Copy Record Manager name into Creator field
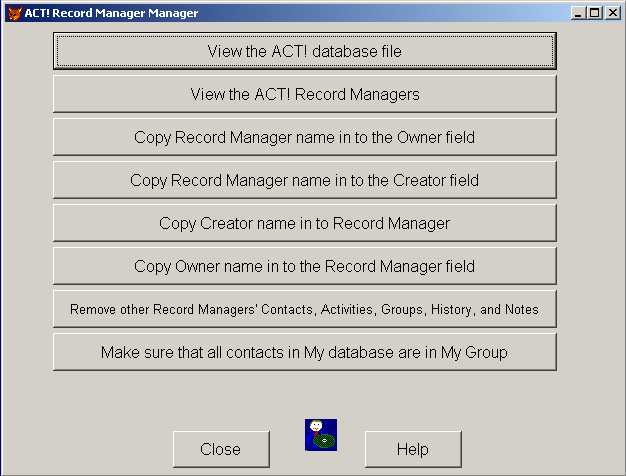Image resolution: width=626 pixels, height=476 pixels. click(x=305, y=180)
